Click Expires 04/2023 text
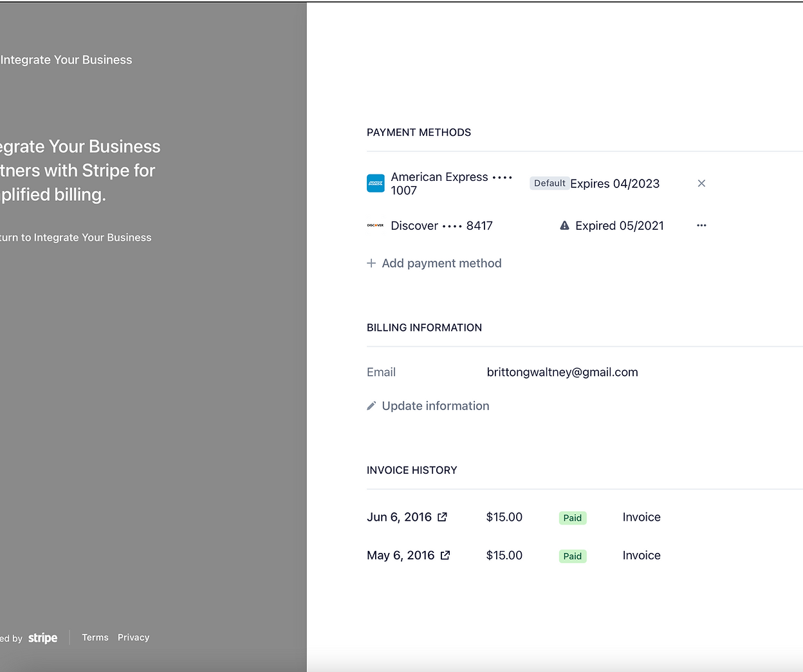Viewport: 803px width, 672px height. (615, 184)
